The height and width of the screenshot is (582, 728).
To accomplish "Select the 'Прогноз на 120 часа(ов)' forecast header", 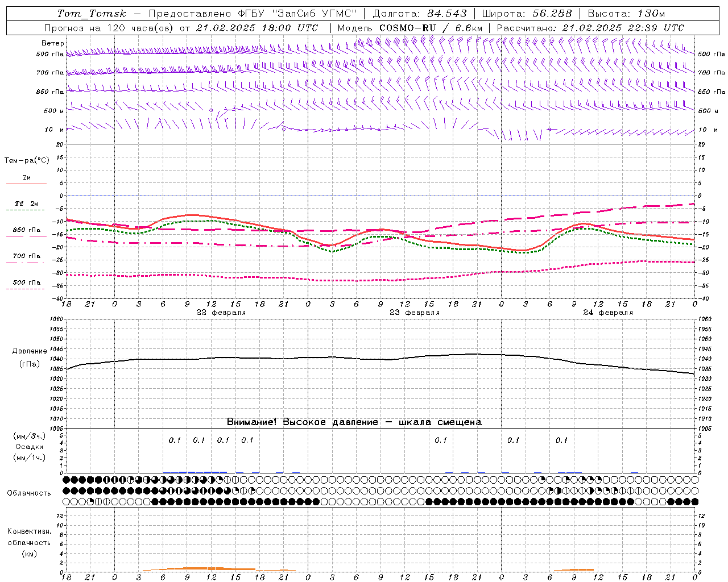I will (109, 28).
